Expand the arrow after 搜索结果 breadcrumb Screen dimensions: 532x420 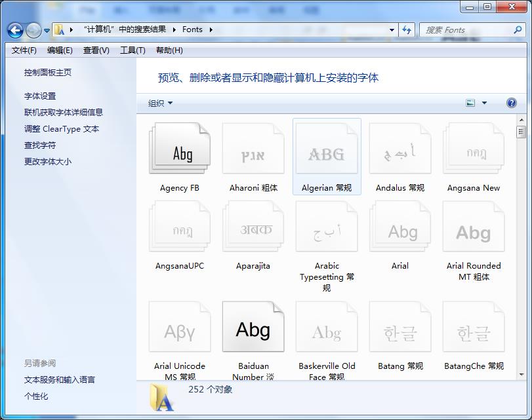(x=174, y=30)
